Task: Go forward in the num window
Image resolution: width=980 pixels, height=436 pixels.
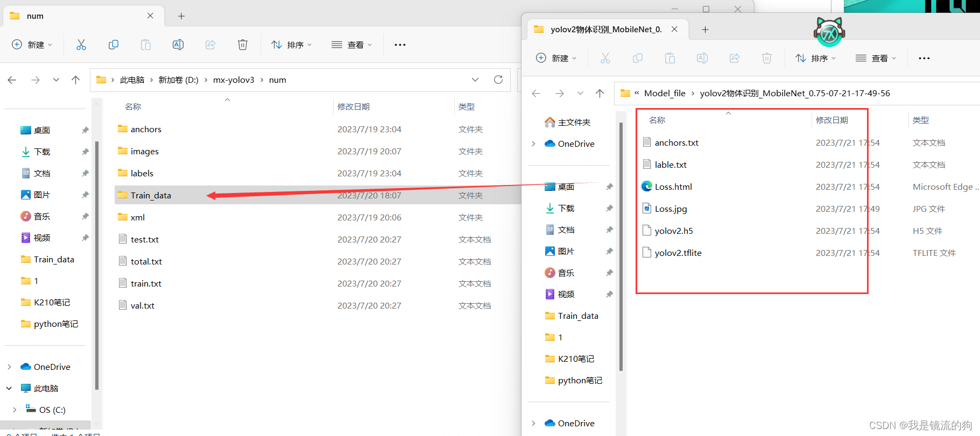Action: click(36, 80)
